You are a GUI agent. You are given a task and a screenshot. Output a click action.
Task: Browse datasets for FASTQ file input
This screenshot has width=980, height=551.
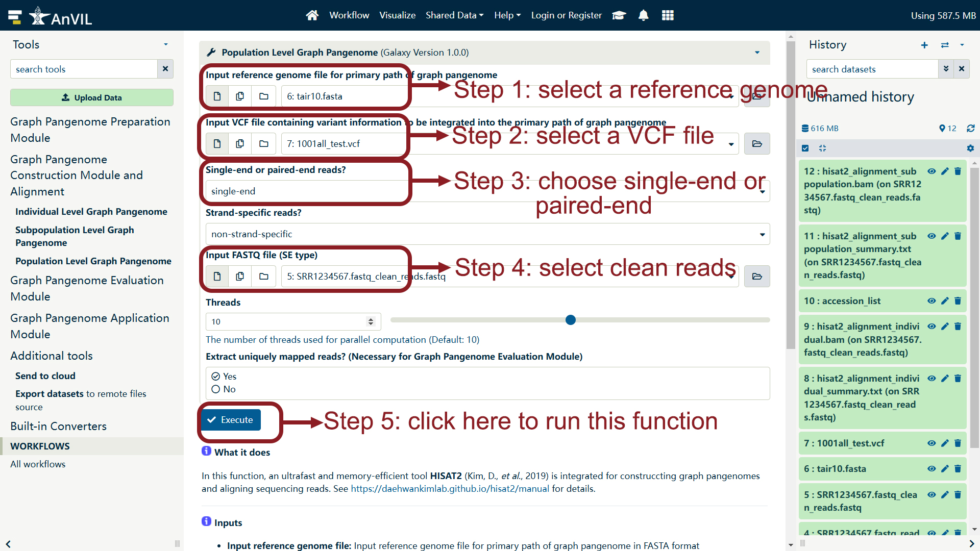[x=757, y=276]
